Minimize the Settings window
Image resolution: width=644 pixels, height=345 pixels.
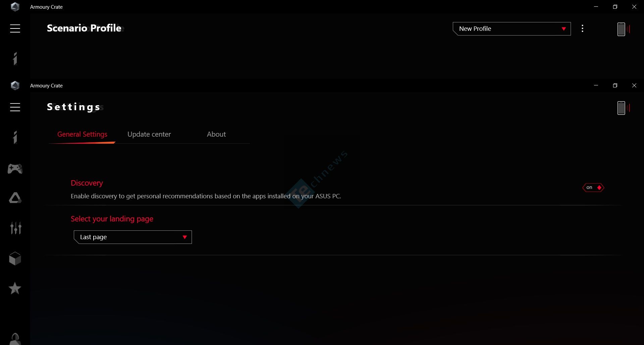(x=596, y=85)
